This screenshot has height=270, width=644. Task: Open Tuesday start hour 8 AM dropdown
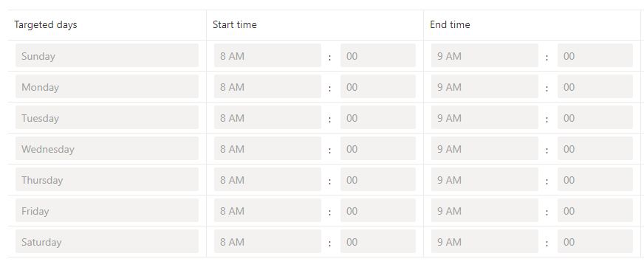[267, 117]
